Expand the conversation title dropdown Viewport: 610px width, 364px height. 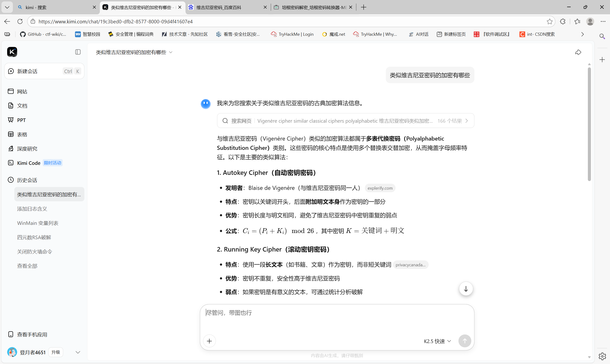tap(171, 52)
